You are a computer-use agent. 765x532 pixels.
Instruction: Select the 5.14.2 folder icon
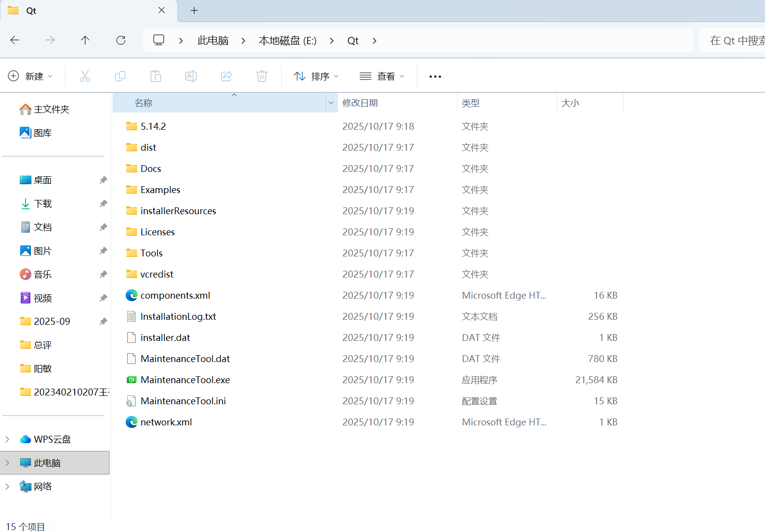(x=131, y=126)
